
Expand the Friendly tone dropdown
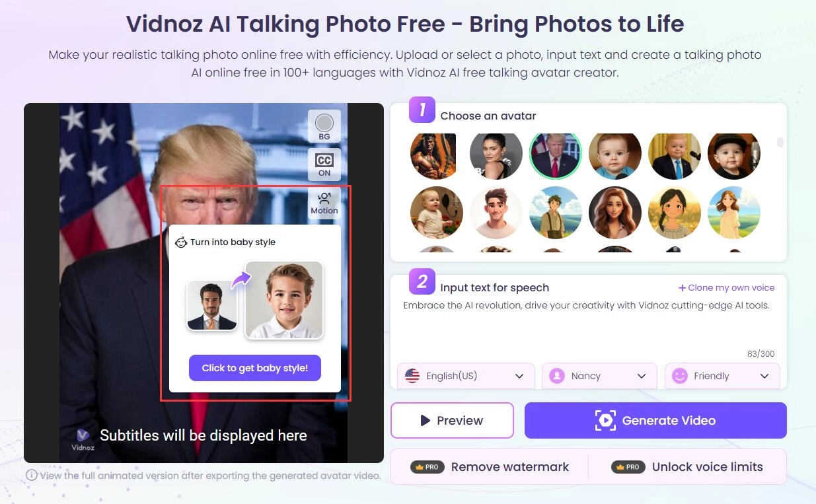[x=722, y=376]
